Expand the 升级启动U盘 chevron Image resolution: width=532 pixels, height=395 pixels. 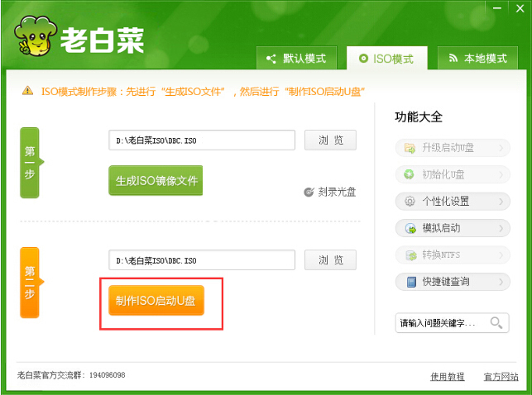[501, 148]
